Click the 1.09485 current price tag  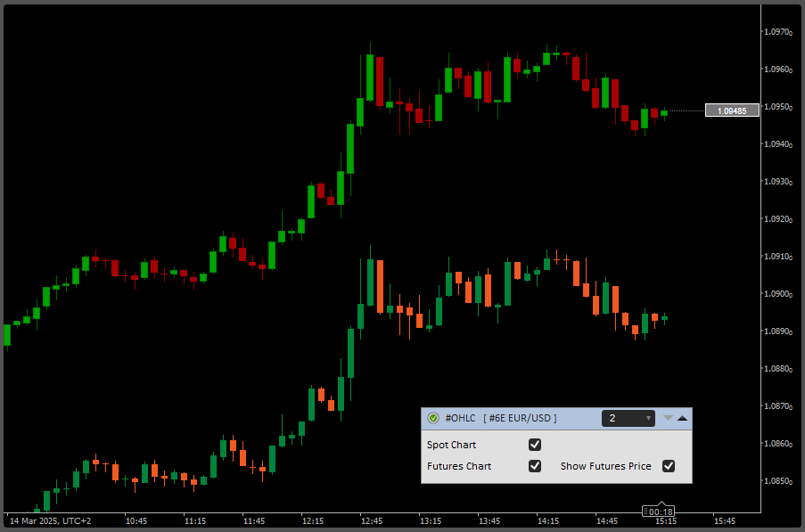point(732,110)
